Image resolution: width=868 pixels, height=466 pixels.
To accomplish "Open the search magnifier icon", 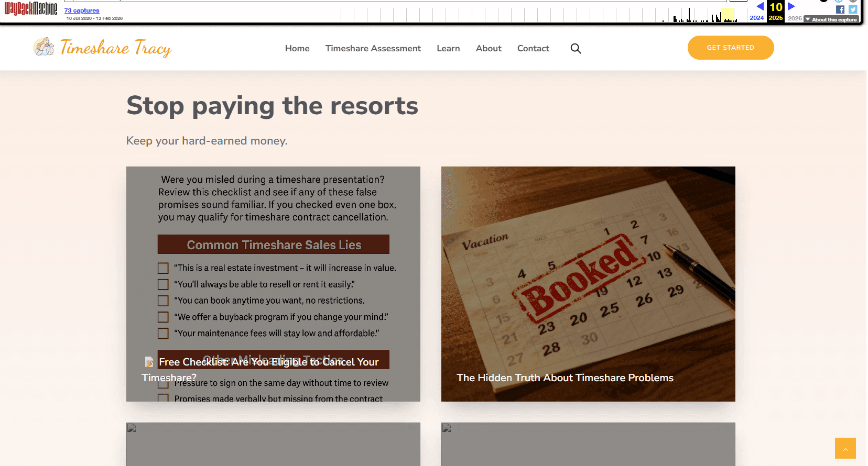I will 576,48.
